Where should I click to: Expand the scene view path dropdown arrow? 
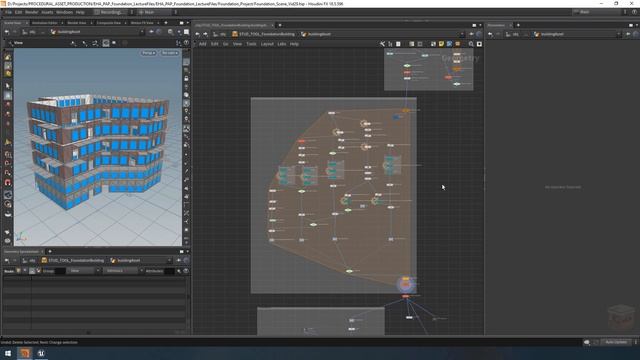[142, 32]
